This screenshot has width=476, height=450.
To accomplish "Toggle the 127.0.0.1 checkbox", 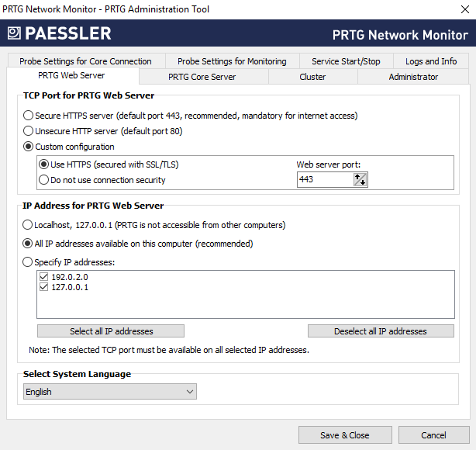I will pyautogui.click(x=44, y=287).
